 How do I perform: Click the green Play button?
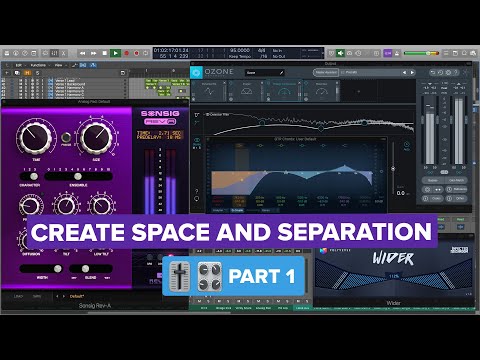[115, 53]
